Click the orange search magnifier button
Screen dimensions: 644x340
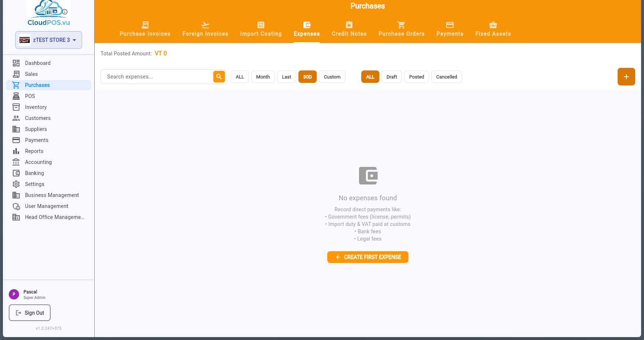point(219,77)
